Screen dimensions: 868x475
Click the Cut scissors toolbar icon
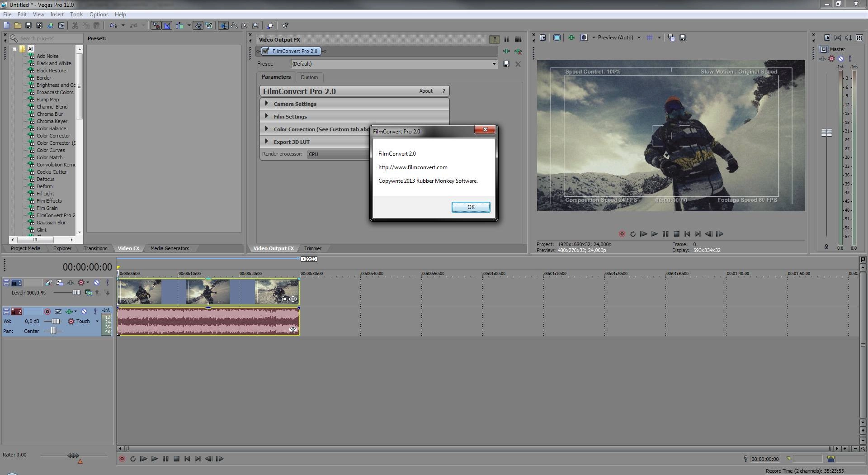tap(75, 25)
